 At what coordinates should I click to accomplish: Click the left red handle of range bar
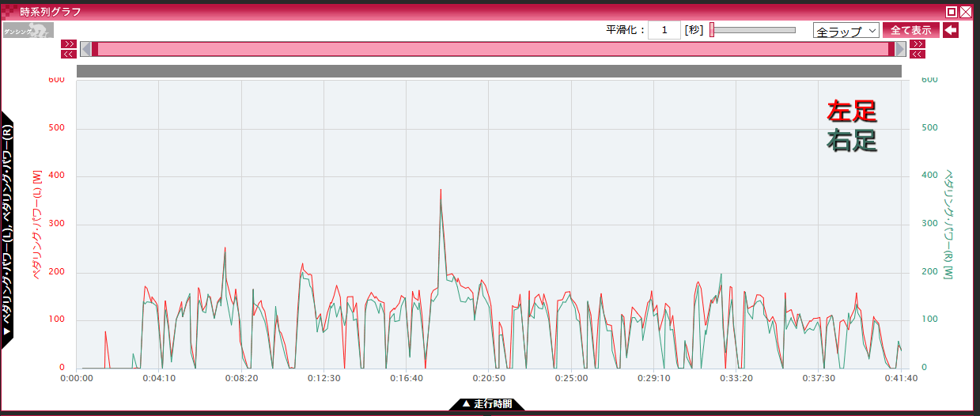click(95, 49)
